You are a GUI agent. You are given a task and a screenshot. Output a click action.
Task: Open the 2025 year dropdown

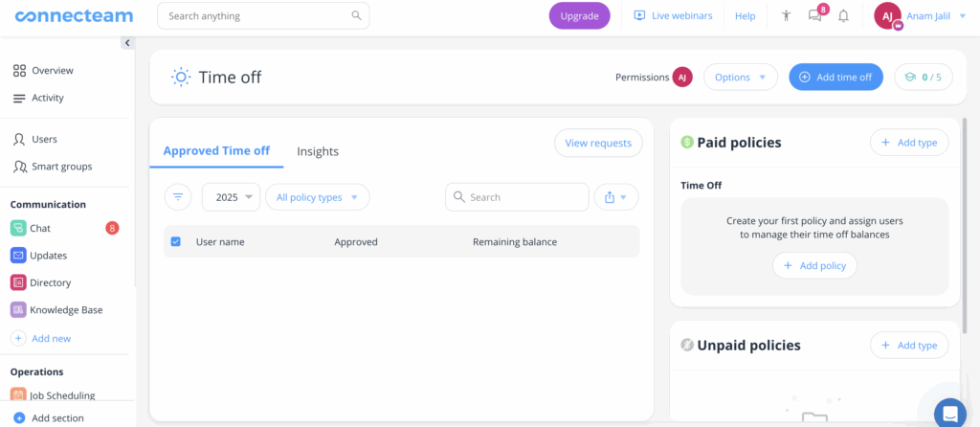(x=231, y=197)
